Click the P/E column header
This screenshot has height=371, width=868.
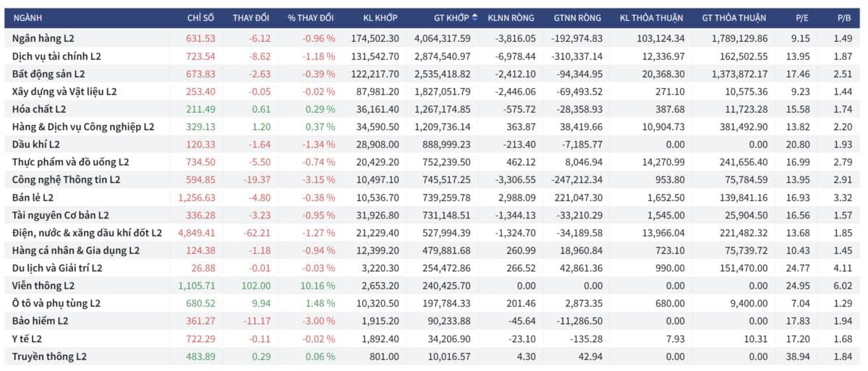[800, 17]
